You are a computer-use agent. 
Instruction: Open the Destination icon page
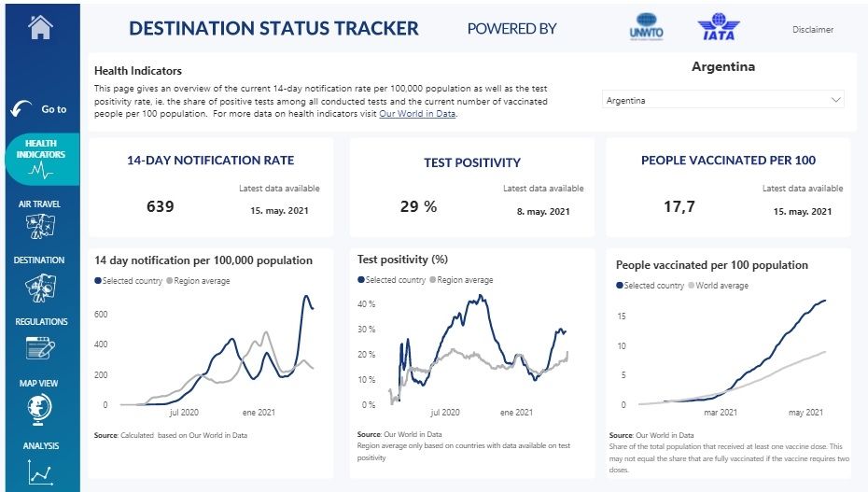click(40, 288)
